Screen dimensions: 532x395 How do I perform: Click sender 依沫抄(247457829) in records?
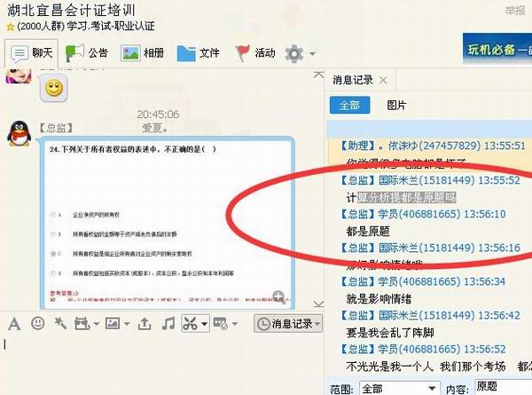tap(434, 146)
